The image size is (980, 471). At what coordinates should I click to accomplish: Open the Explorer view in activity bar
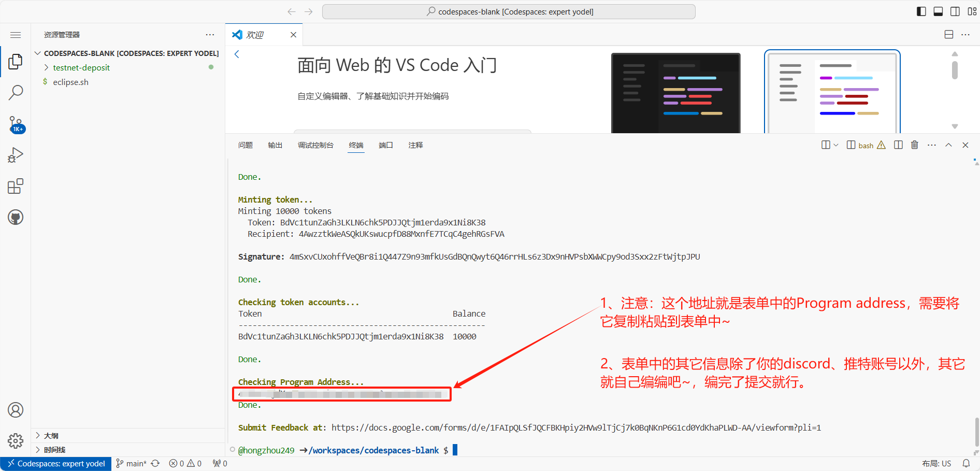pos(16,62)
